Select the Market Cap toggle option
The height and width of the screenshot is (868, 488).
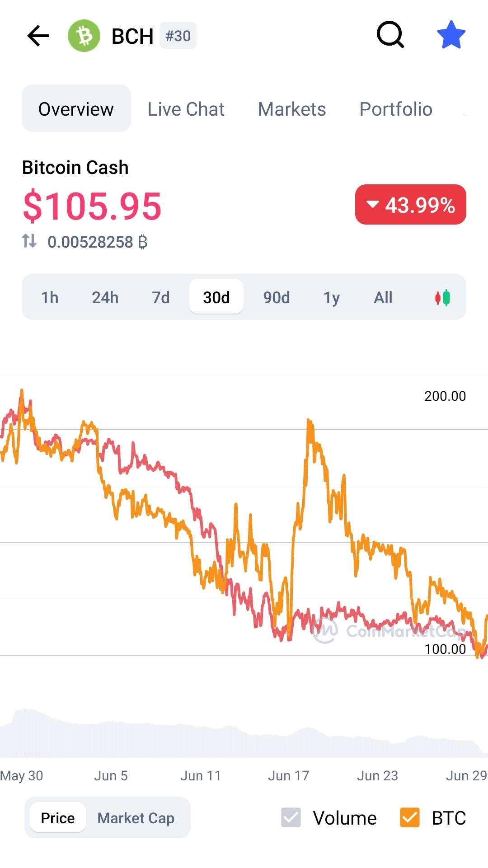[136, 818]
